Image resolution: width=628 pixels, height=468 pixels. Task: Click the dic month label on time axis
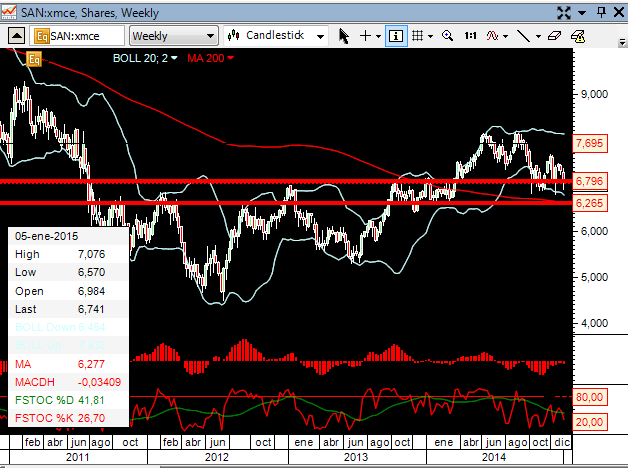(x=562, y=442)
